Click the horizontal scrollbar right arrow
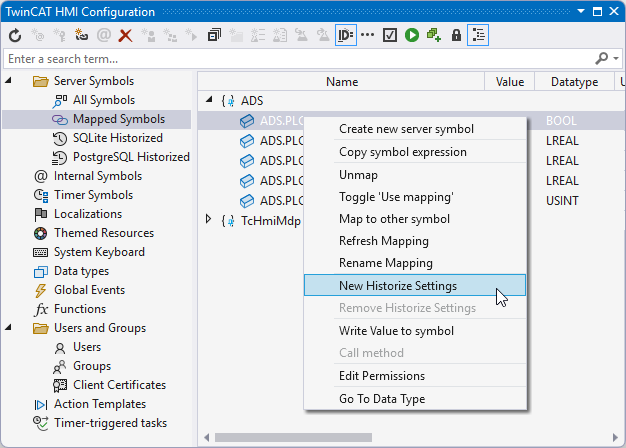Screen dimensions: 626x448 click(x=615, y=438)
